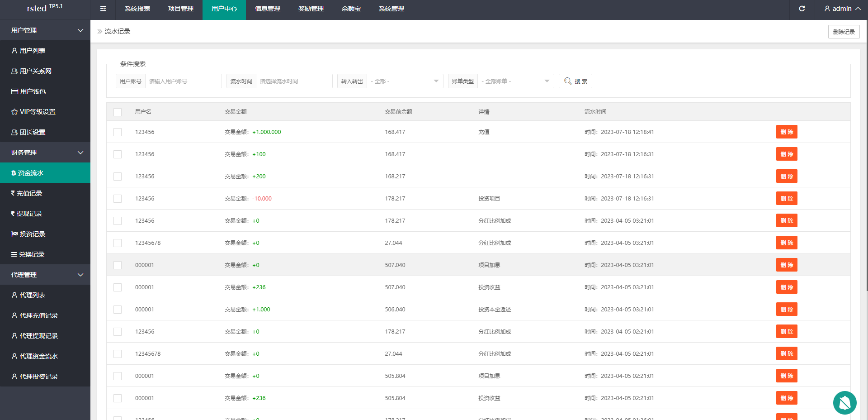Click the sidebar collapse hamburger icon
868x420 pixels.
point(103,9)
